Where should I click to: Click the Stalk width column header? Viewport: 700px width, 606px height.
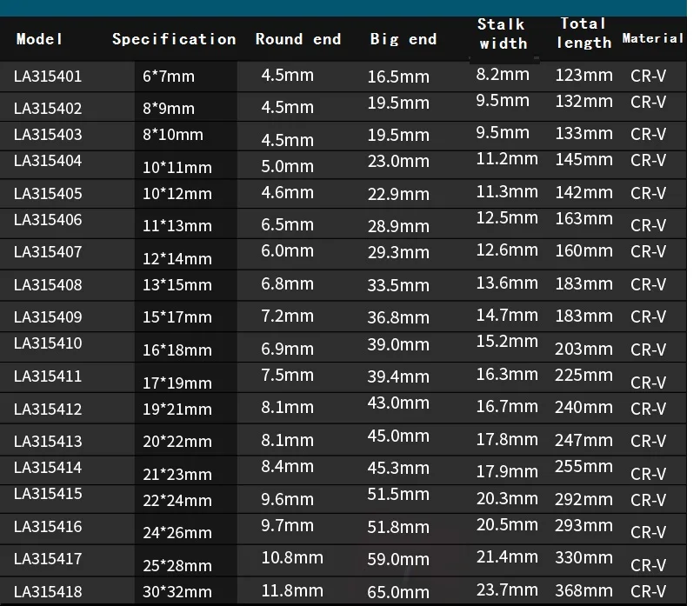tap(503, 34)
